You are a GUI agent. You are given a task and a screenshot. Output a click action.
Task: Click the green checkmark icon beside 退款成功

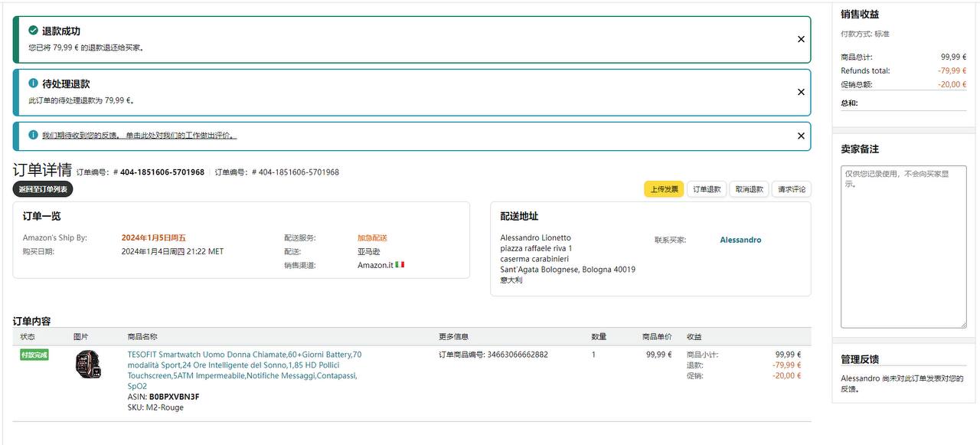click(x=33, y=31)
